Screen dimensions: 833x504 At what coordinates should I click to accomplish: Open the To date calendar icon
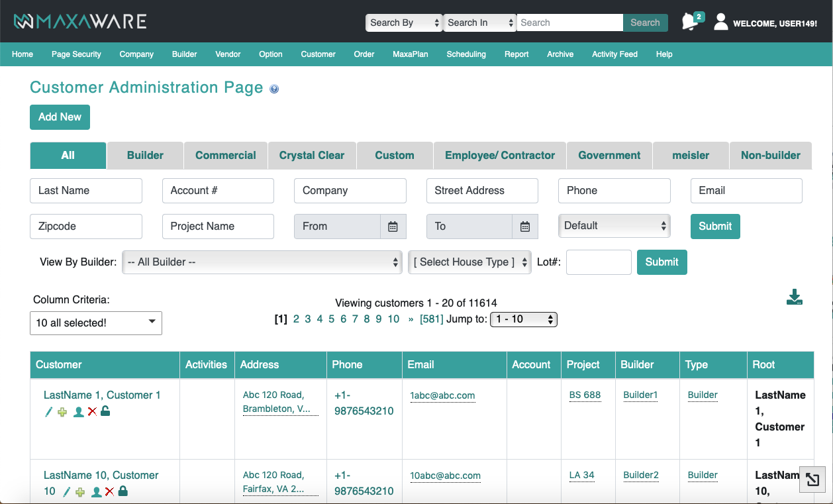pos(525,227)
